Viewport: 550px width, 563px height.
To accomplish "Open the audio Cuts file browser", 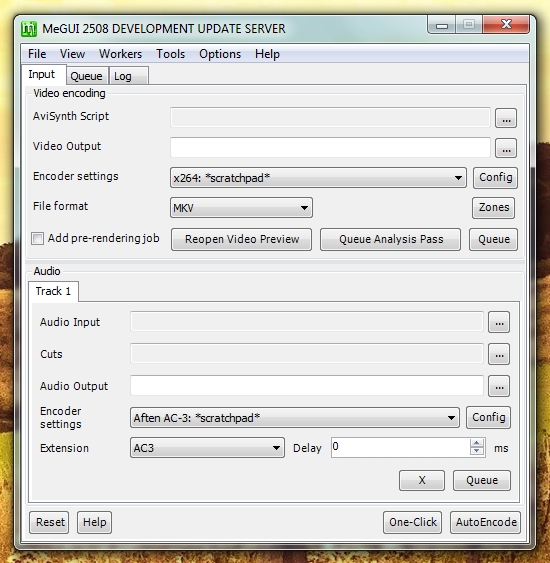I will click(x=499, y=354).
